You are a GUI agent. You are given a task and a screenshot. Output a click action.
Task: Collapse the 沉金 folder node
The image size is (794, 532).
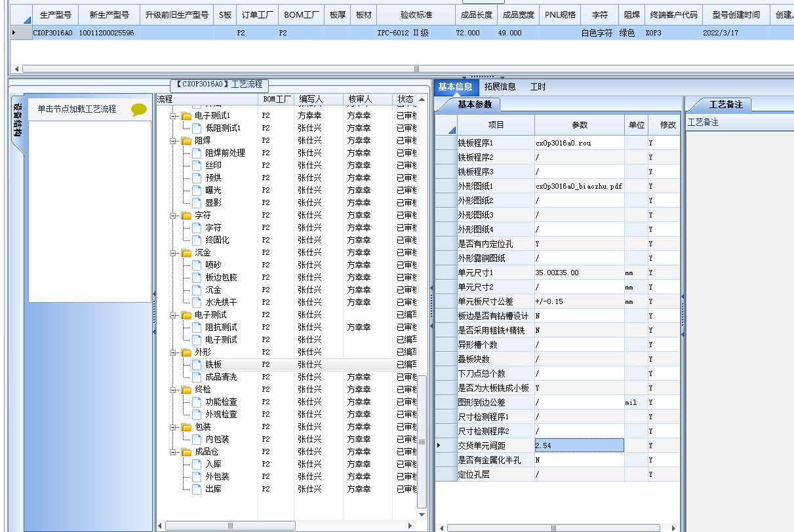(174, 253)
